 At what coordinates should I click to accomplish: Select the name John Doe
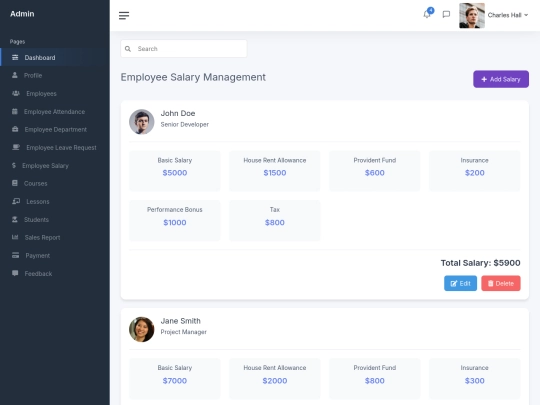[178, 113]
